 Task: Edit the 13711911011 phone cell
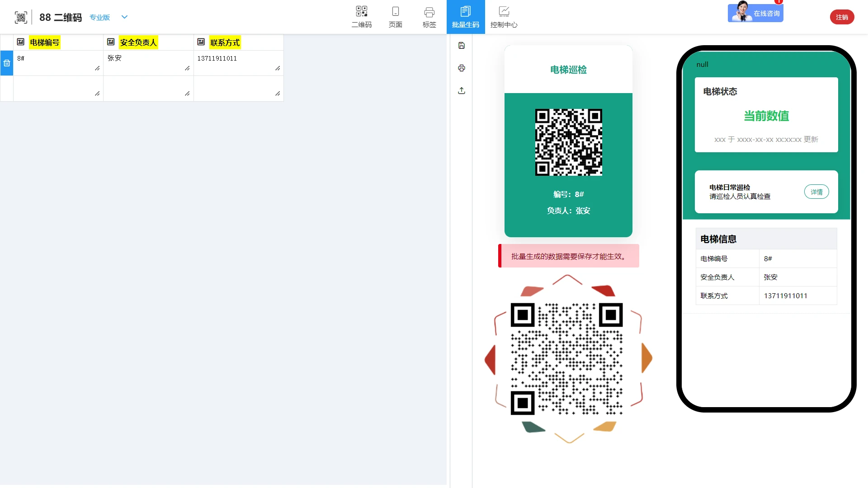[x=238, y=63]
